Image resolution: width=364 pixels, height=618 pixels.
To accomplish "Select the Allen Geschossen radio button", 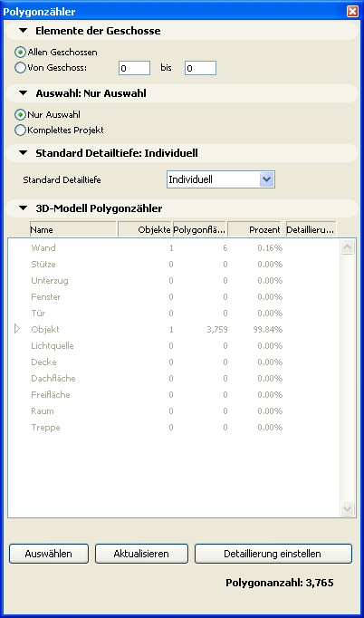I will 20,52.
